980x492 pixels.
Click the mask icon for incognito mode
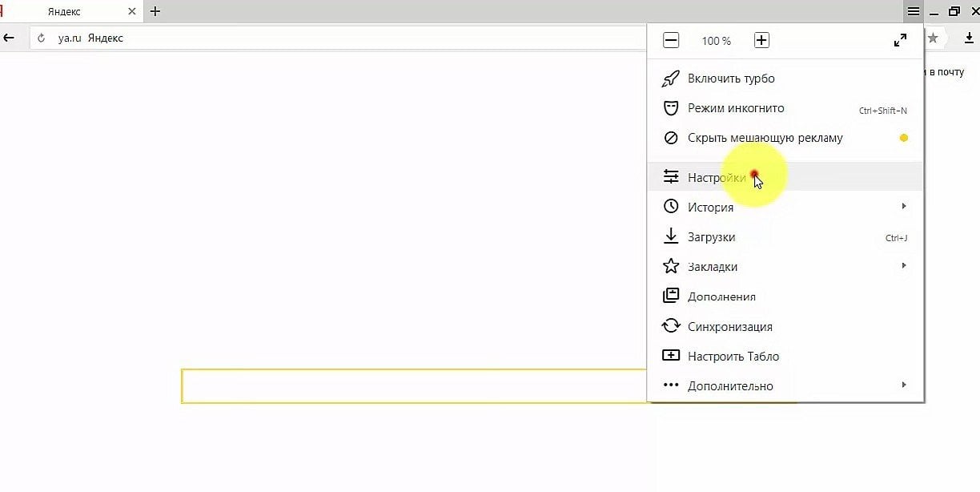click(x=671, y=108)
